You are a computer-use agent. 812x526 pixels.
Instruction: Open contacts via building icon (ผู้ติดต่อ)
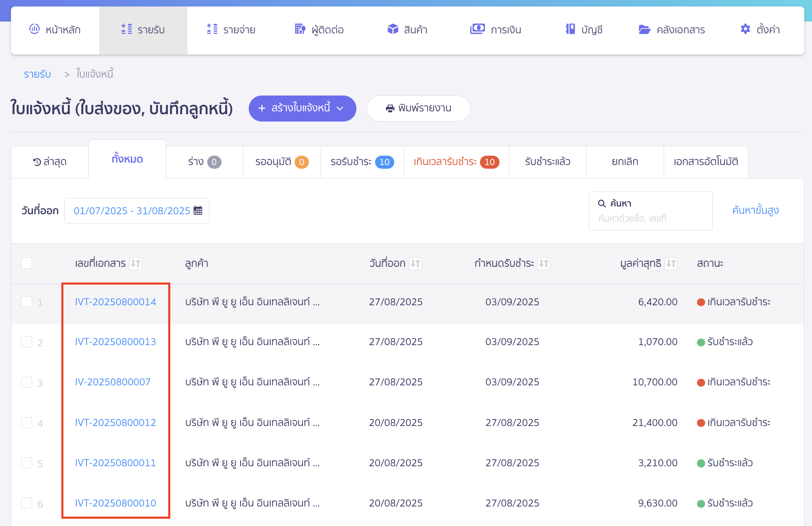coord(300,29)
